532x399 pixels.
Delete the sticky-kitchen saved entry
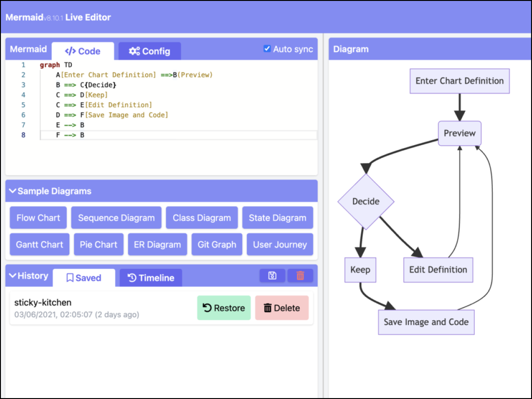pyautogui.click(x=282, y=308)
